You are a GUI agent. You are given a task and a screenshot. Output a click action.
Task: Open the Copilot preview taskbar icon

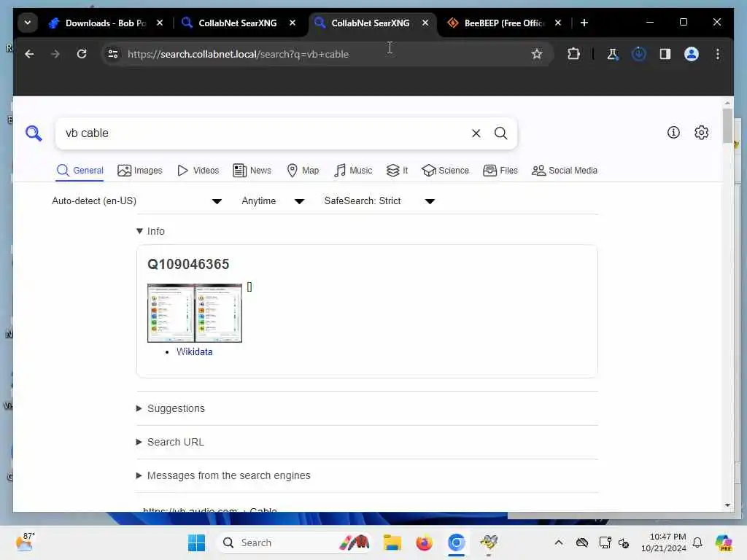724,542
